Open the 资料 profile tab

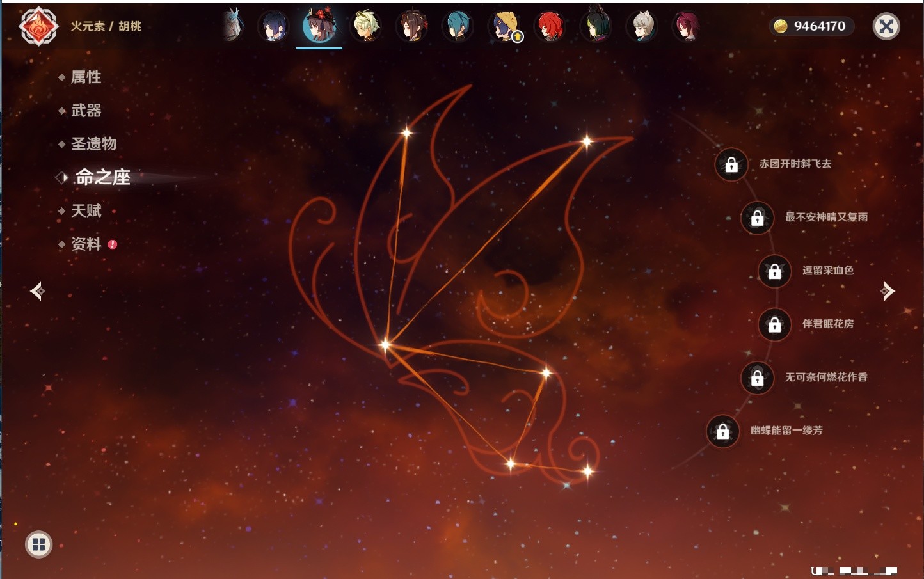(x=86, y=244)
